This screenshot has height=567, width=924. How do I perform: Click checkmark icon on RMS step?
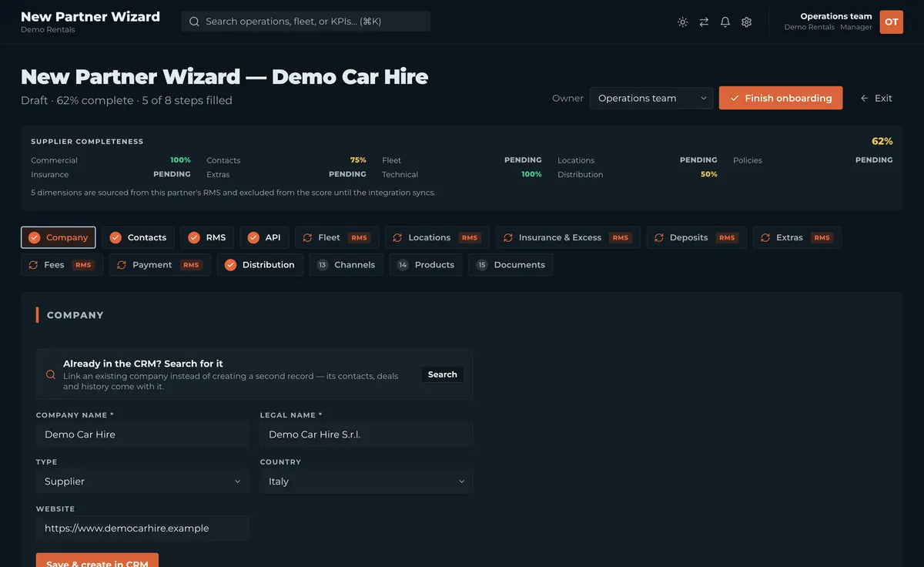pos(194,237)
